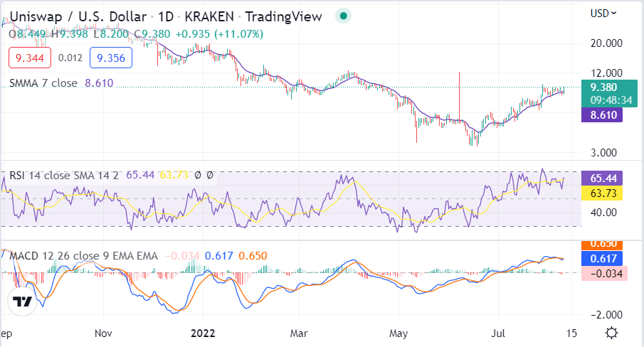
Task: Click the TradingView logo watermark button
Action: coord(22,301)
